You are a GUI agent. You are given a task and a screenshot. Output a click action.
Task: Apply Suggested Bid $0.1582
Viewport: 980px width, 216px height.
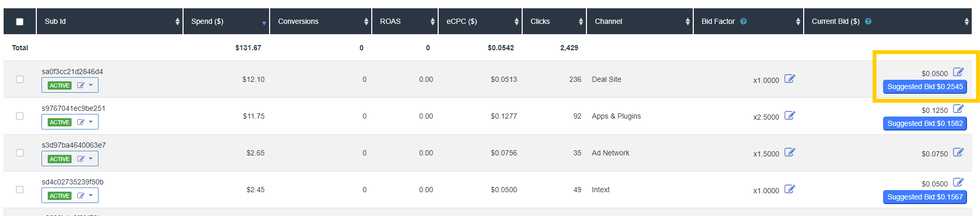pyautogui.click(x=925, y=123)
